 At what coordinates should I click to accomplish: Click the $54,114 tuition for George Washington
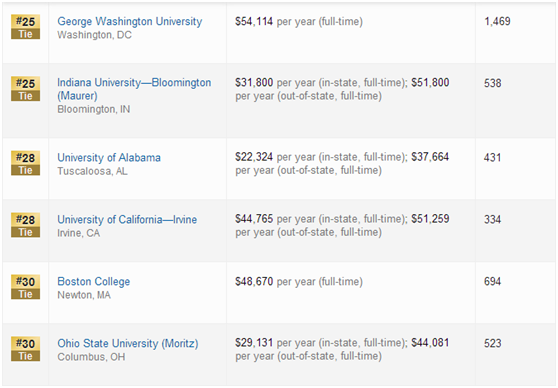(x=254, y=22)
